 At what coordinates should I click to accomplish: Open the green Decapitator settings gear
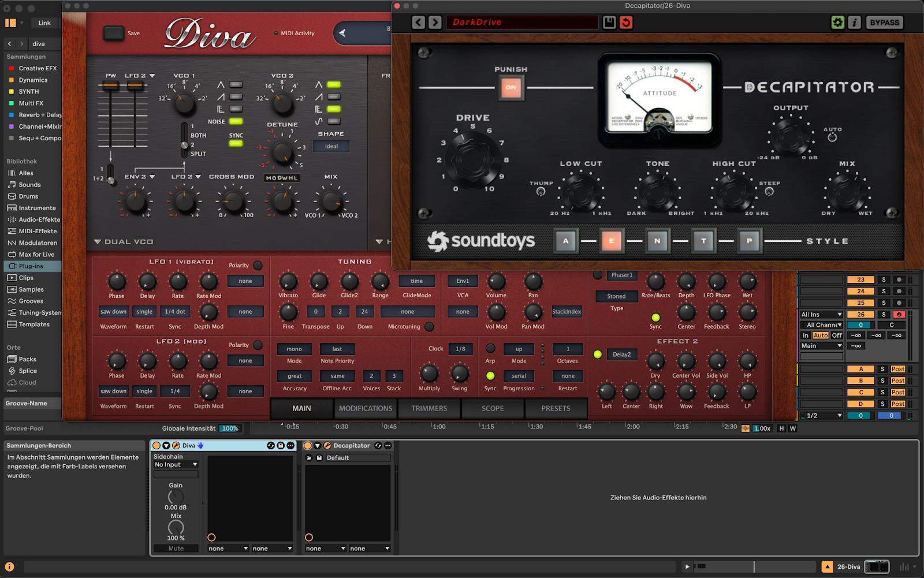[837, 23]
